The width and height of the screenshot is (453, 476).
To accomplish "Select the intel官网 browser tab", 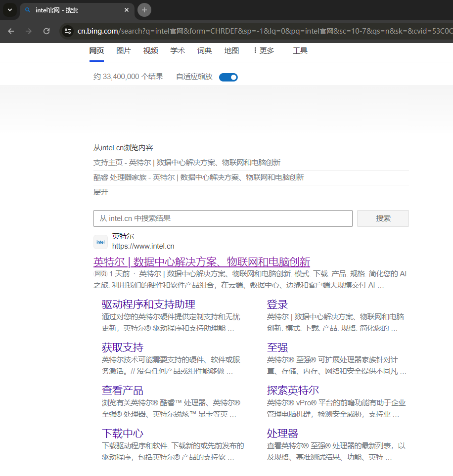I will (x=78, y=10).
